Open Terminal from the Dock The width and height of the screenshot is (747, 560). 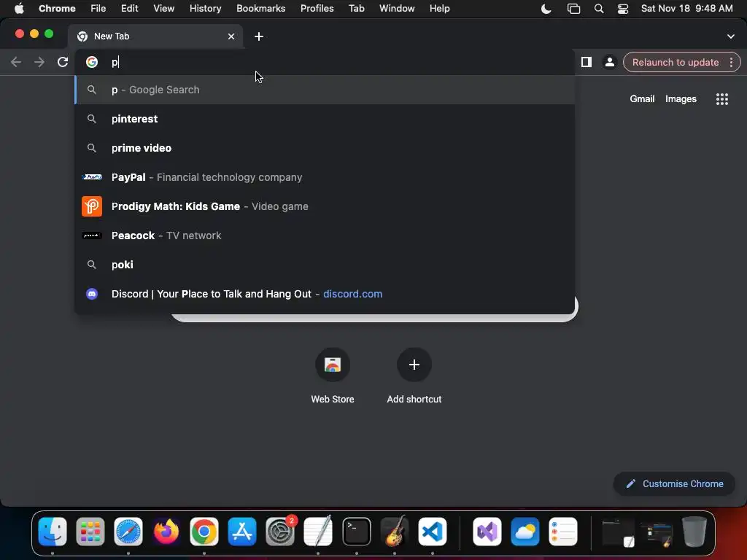(x=356, y=532)
